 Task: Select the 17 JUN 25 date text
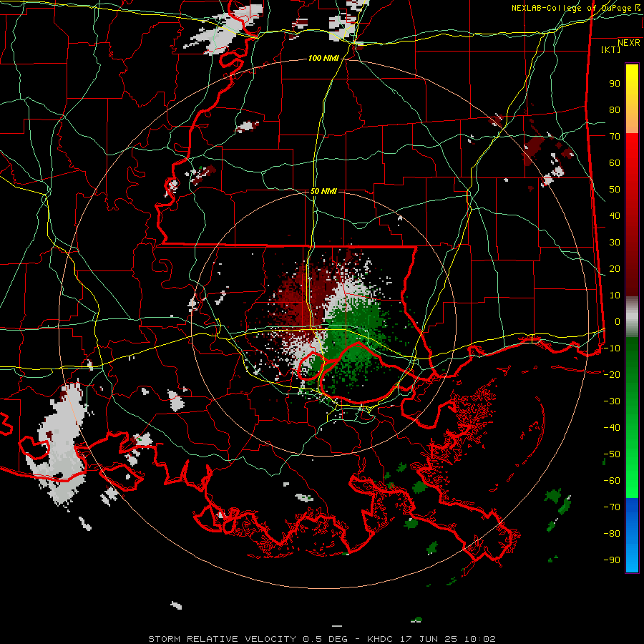(429, 639)
